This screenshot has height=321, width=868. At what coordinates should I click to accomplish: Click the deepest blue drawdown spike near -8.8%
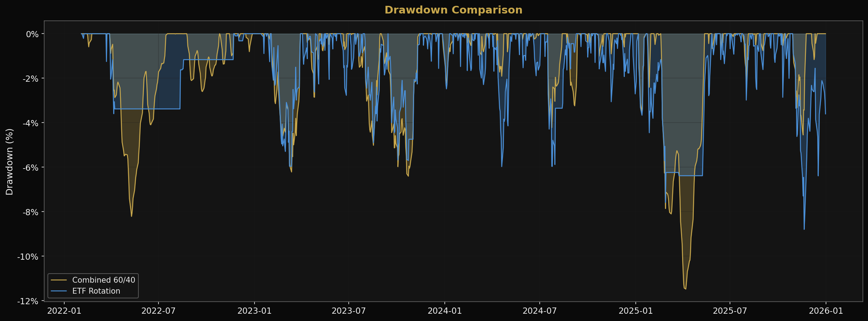click(x=804, y=229)
